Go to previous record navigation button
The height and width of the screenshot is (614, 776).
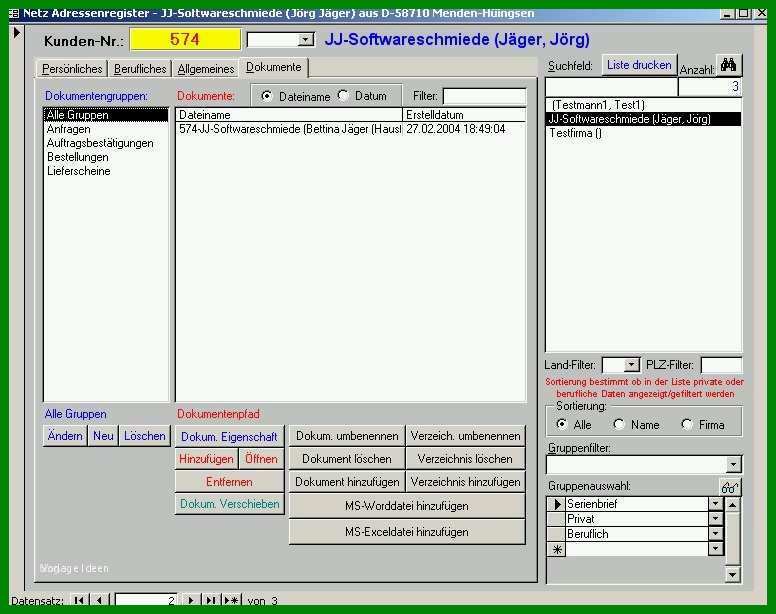click(x=99, y=600)
